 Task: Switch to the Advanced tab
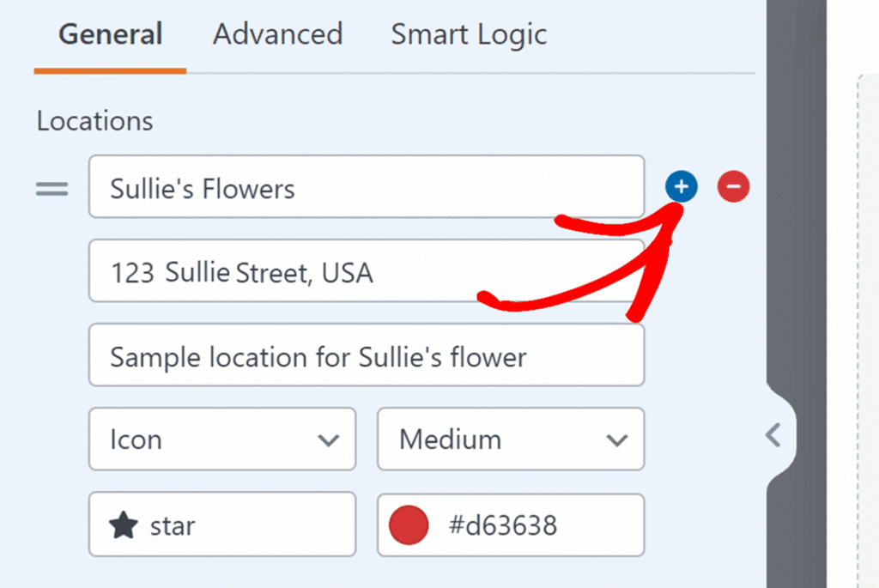tap(277, 34)
